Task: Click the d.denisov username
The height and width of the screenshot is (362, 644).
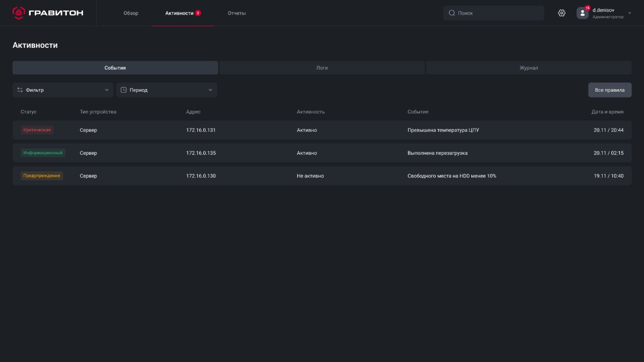Action: pyautogui.click(x=603, y=10)
